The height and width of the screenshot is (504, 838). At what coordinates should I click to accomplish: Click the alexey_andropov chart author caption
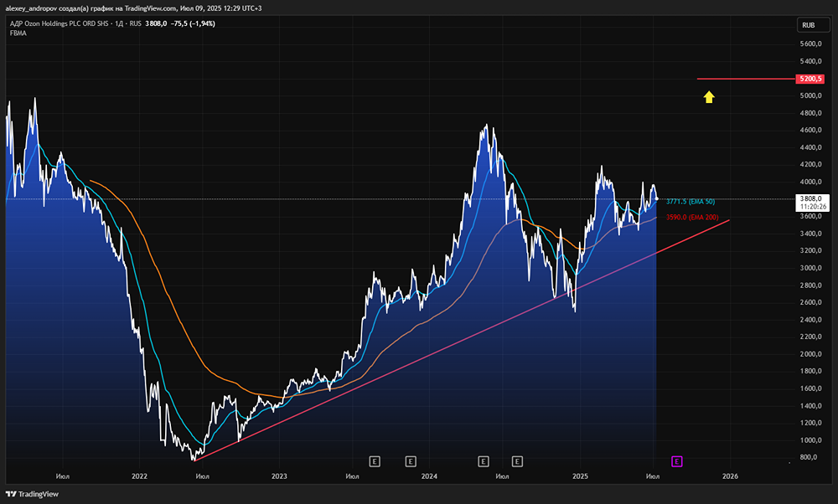pos(133,8)
